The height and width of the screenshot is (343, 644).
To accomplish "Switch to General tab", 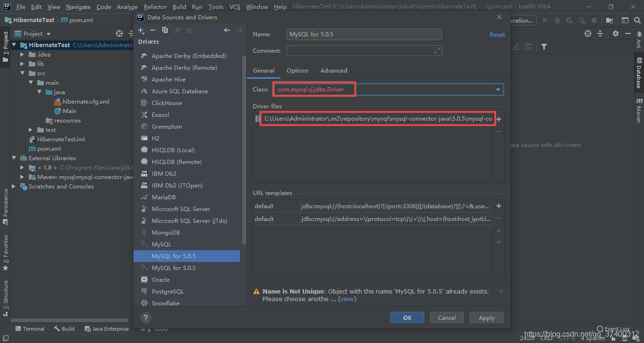I will tap(264, 71).
